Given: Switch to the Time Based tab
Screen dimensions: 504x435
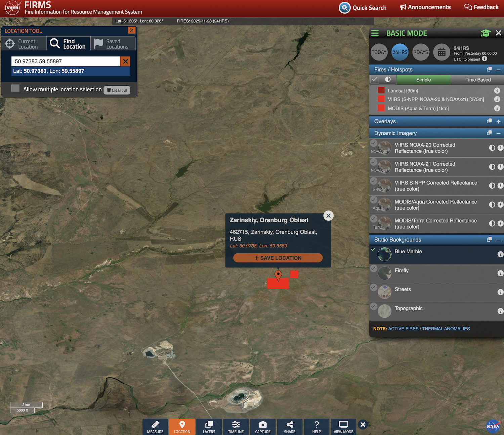Looking at the screenshot, I should [x=477, y=80].
